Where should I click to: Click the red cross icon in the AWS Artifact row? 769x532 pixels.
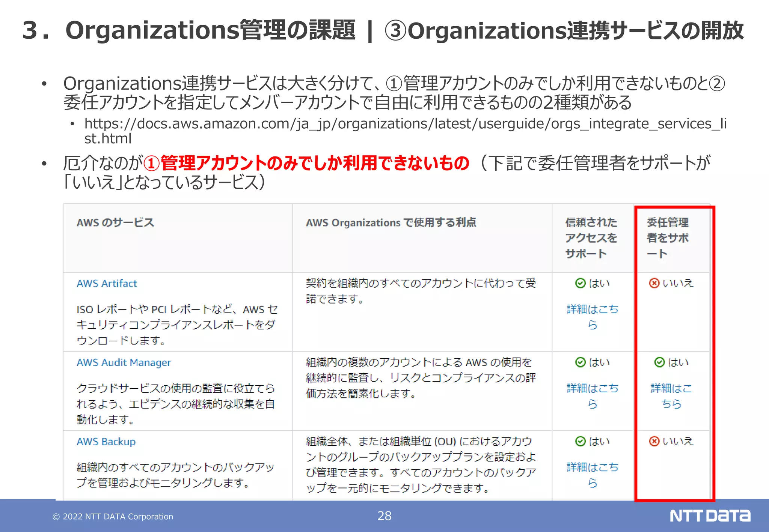tap(654, 283)
